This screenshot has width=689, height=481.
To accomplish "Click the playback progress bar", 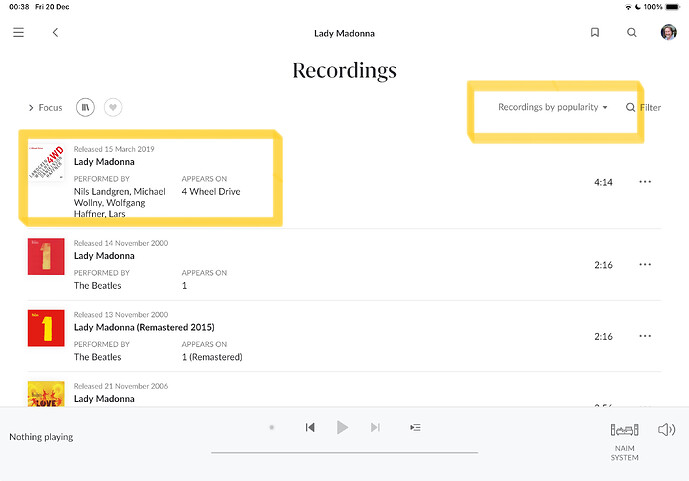I will click(x=344, y=452).
